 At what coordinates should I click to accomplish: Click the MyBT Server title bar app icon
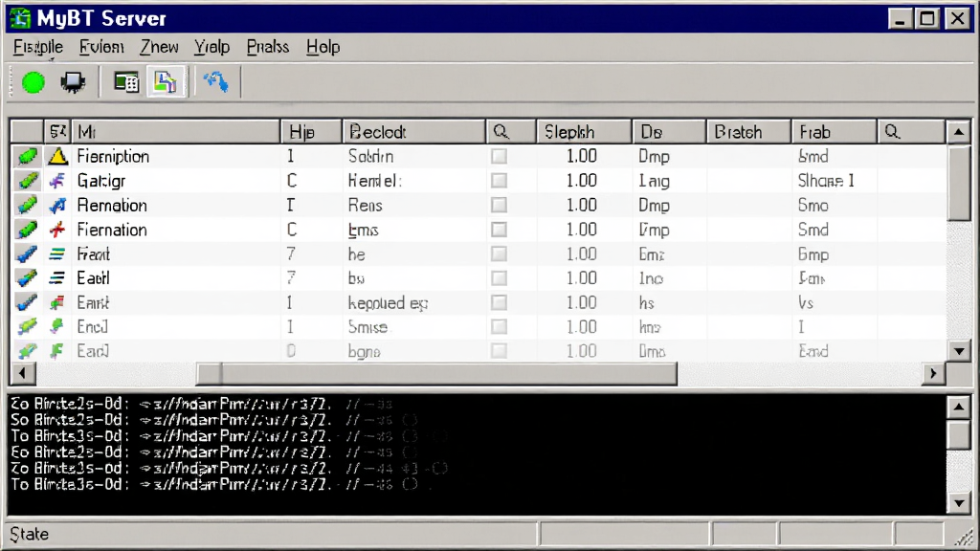(20, 18)
